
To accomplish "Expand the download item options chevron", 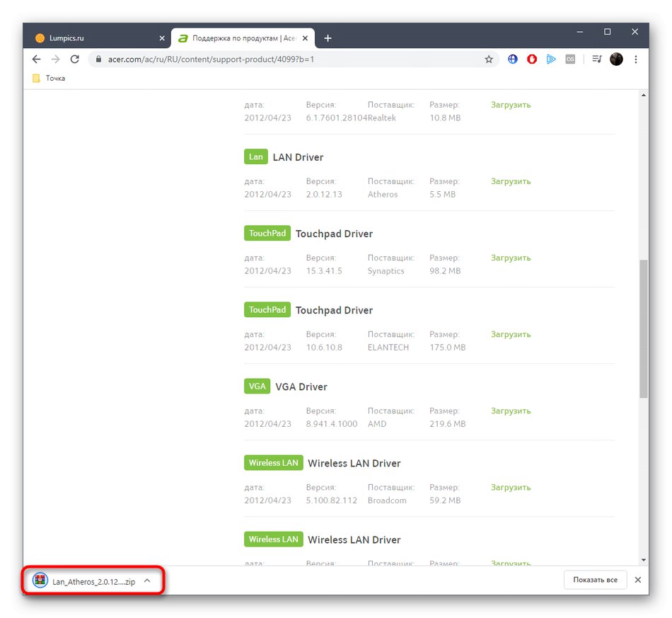I will pos(147,580).
